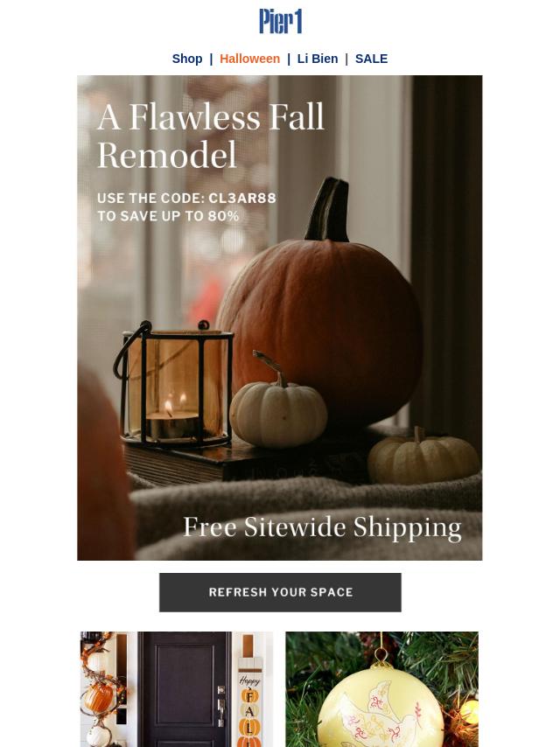The width and height of the screenshot is (560, 747).
Task: Click the small white pumpkin beside lantern
Action: (x=278, y=408)
